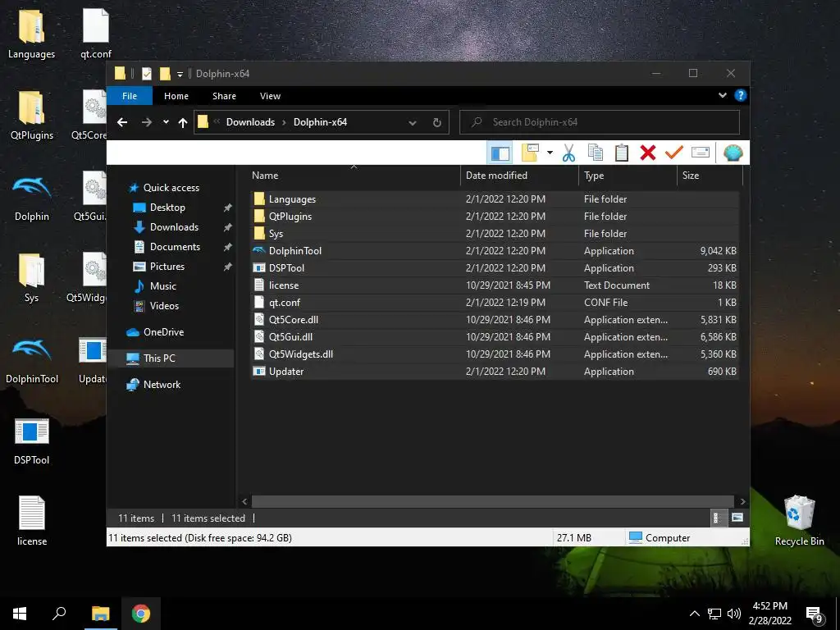Click the Classic Shell shell icon

pos(733,153)
